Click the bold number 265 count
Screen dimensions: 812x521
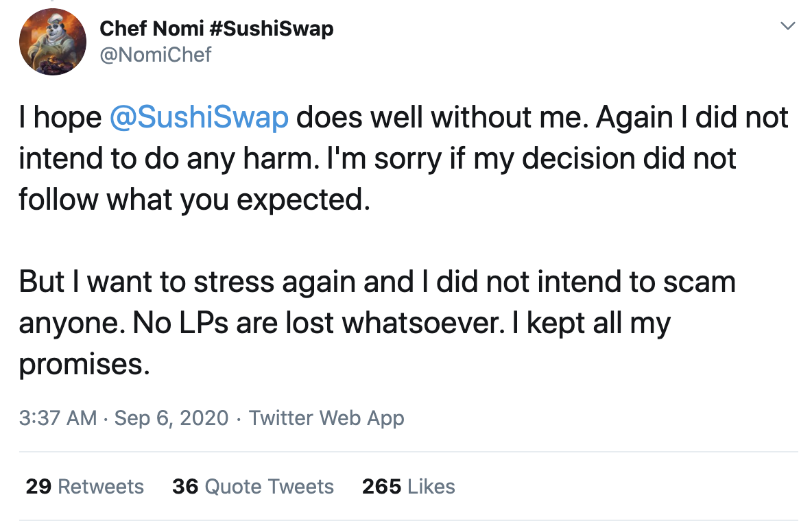coord(382,486)
